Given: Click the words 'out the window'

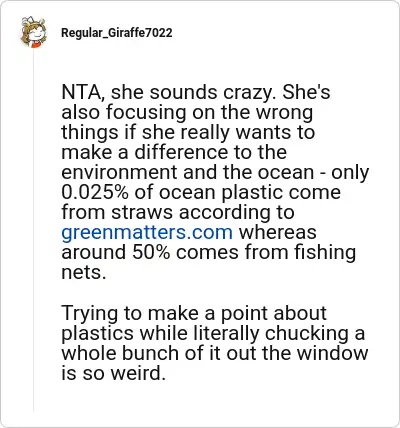Looking at the screenshot, I should pos(297,353).
